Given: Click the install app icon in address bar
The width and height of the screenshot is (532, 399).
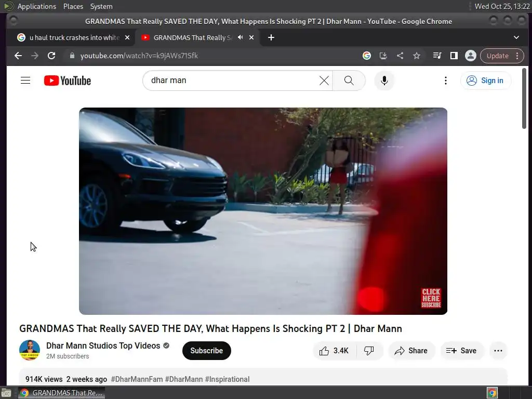Looking at the screenshot, I should tap(383, 56).
